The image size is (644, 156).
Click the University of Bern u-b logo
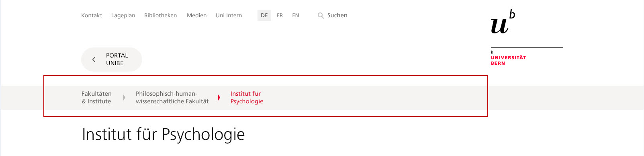coord(503,22)
